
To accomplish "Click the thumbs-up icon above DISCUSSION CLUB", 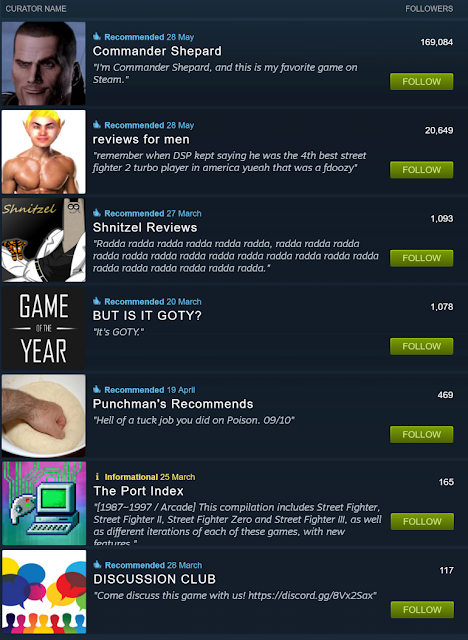I will click(x=97, y=565).
